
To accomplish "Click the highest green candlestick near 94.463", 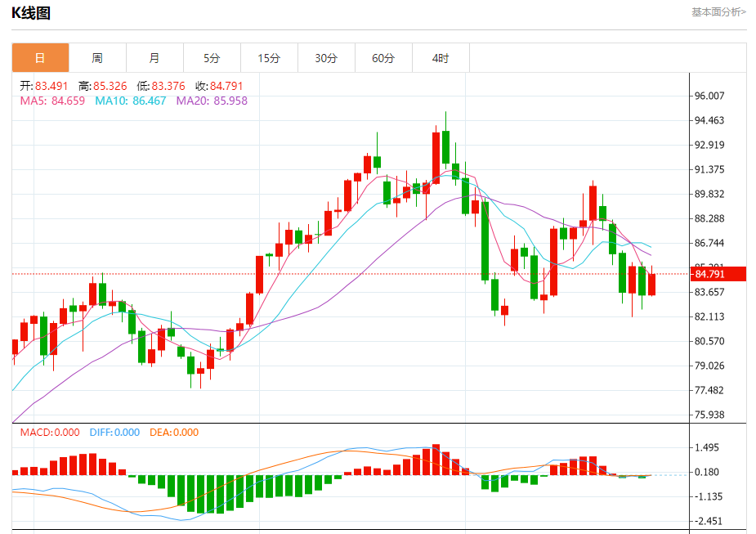I will click(x=446, y=146).
